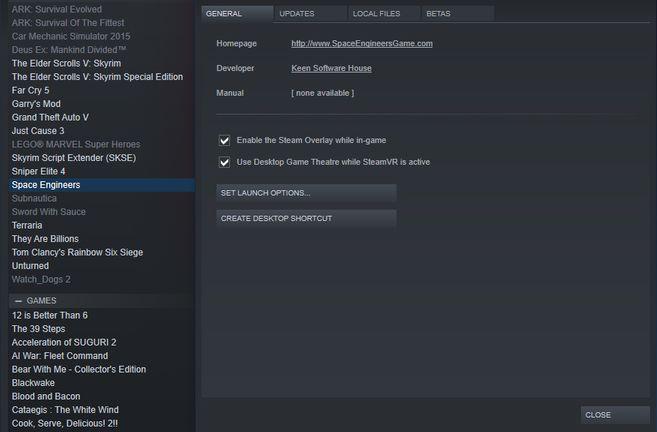657x432 pixels.
Task: Toggle Desktop Game Theatre while SteamVR checkbox
Action: tap(224, 161)
